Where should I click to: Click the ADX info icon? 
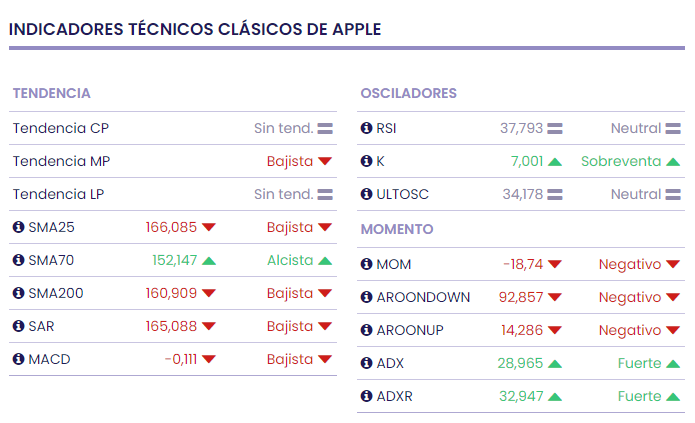[x=366, y=363]
